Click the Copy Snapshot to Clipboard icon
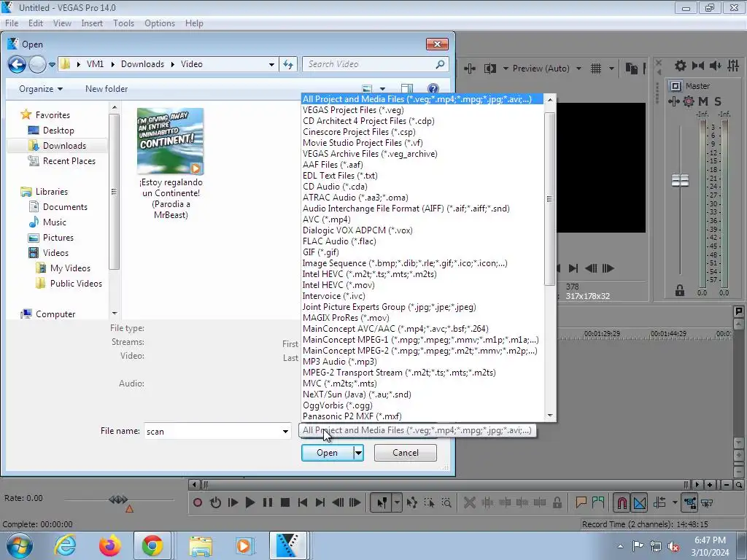Image resolution: width=747 pixels, height=560 pixels. (x=632, y=69)
